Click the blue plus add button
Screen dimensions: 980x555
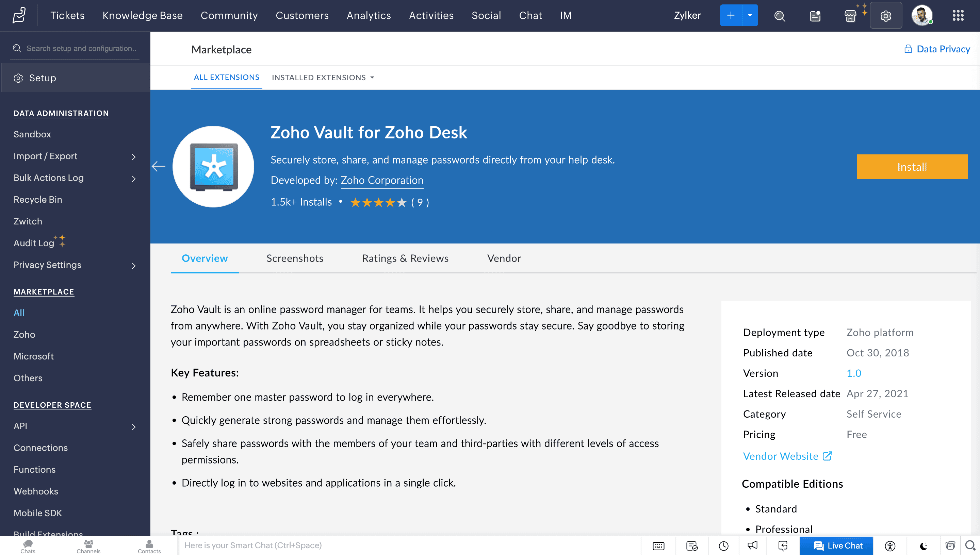pyautogui.click(x=731, y=15)
